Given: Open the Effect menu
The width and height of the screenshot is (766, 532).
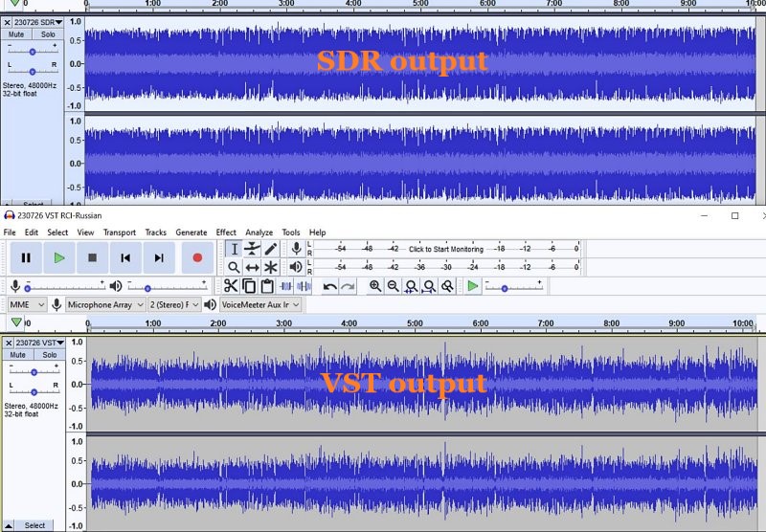Looking at the screenshot, I should pos(226,233).
